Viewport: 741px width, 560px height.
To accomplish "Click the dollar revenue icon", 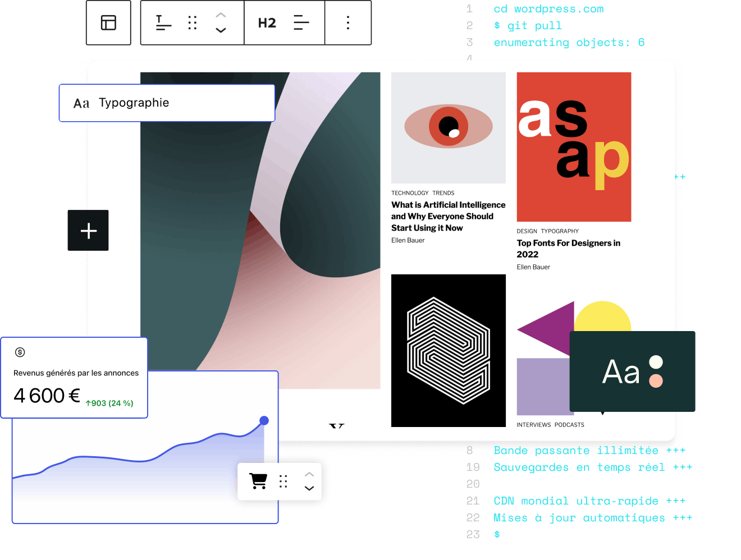I will click(20, 352).
